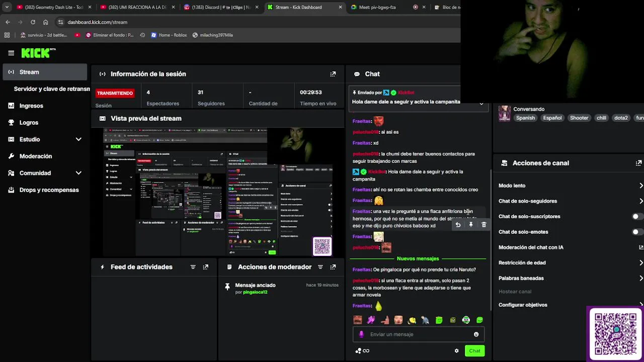This screenshot has width=644, height=362.
Task: Switch to the Discord browser tab
Action: [x=220, y=7]
